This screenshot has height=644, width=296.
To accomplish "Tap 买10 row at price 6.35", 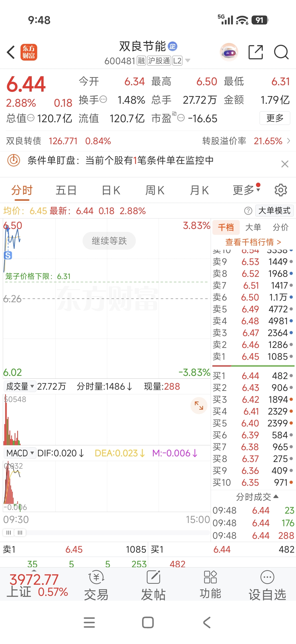I will [253, 483].
